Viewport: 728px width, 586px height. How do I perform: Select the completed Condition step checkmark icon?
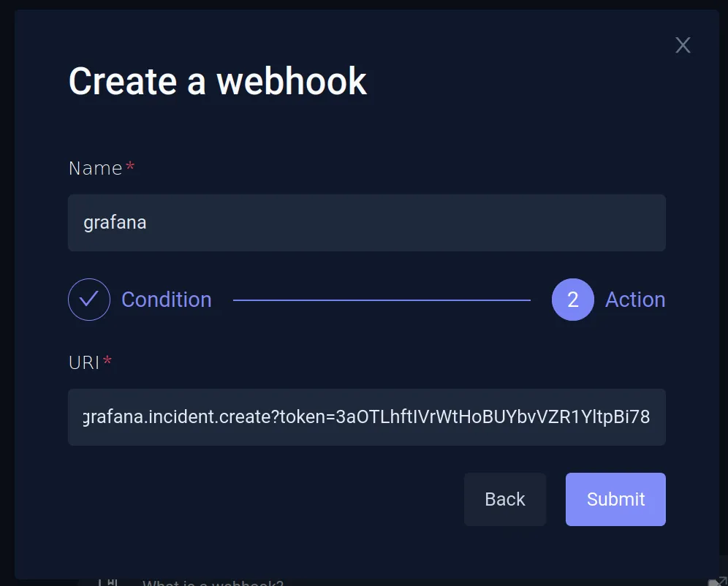(89, 300)
